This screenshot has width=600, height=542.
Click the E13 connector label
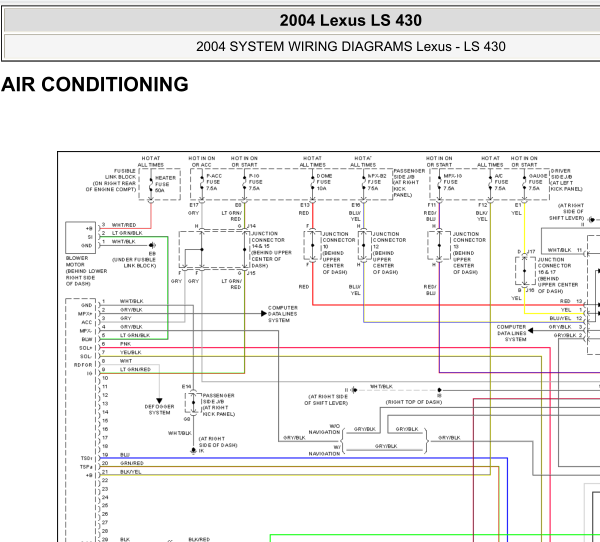point(305,205)
